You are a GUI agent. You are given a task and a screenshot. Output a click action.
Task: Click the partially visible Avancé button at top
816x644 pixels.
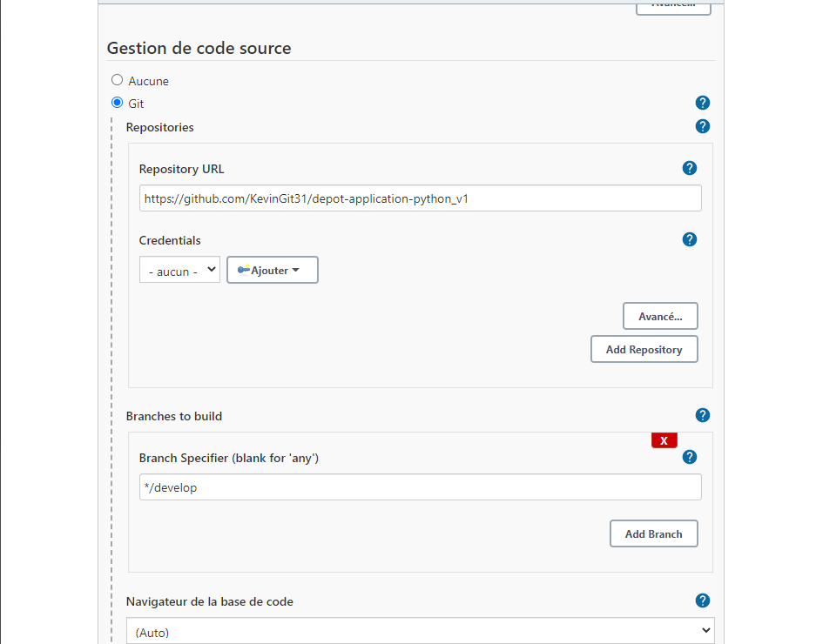[673, 8]
